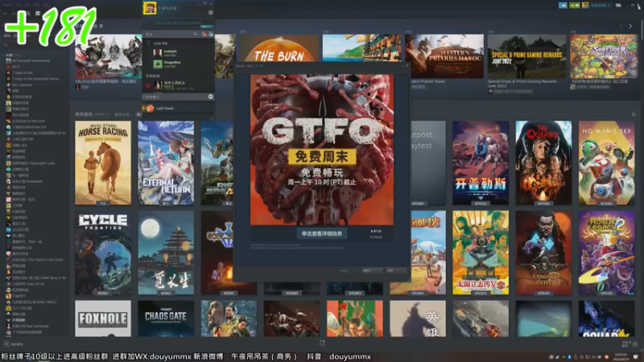Open Shredder's Revenge news card
The image size is (644, 362).
pos(604,56)
